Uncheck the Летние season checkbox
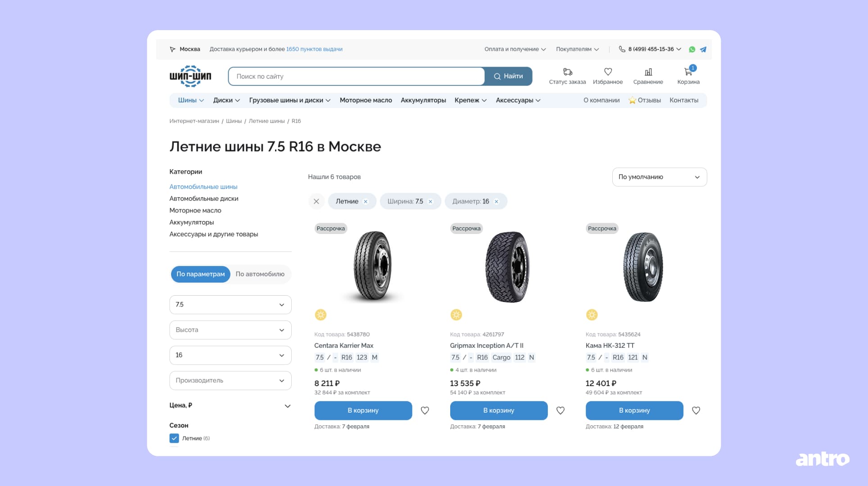Image resolution: width=868 pixels, height=486 pixels. pyautogui.click(x=174, y=438)
